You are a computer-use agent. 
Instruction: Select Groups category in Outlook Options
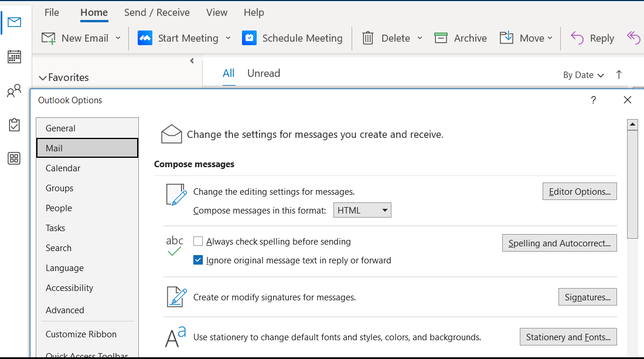click(x=87, y=188)
